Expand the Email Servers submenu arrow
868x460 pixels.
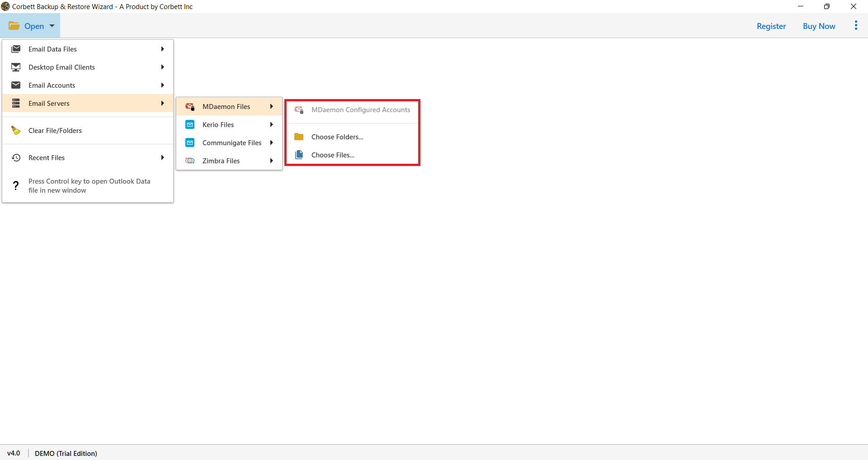pos(162,103)
